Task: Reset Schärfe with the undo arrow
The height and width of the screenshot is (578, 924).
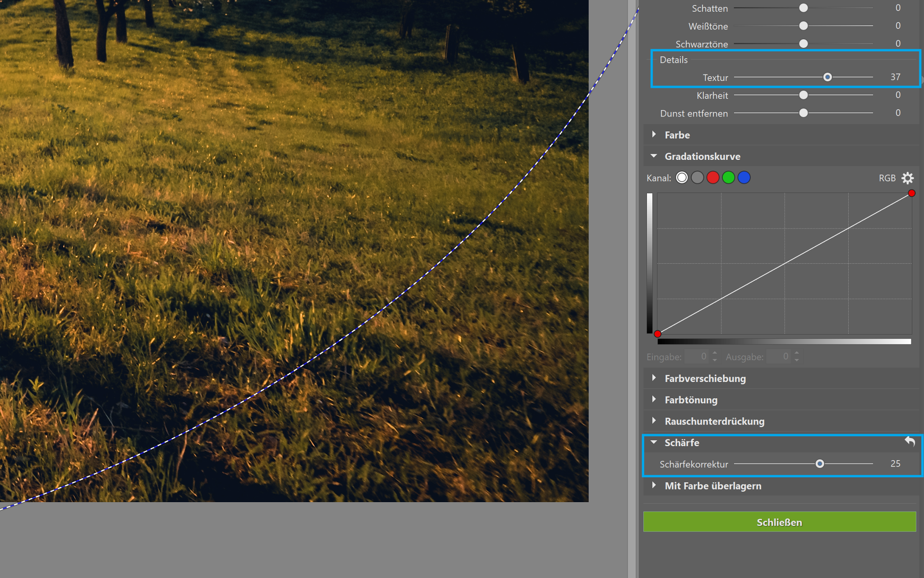Action: tap(910, 442)
